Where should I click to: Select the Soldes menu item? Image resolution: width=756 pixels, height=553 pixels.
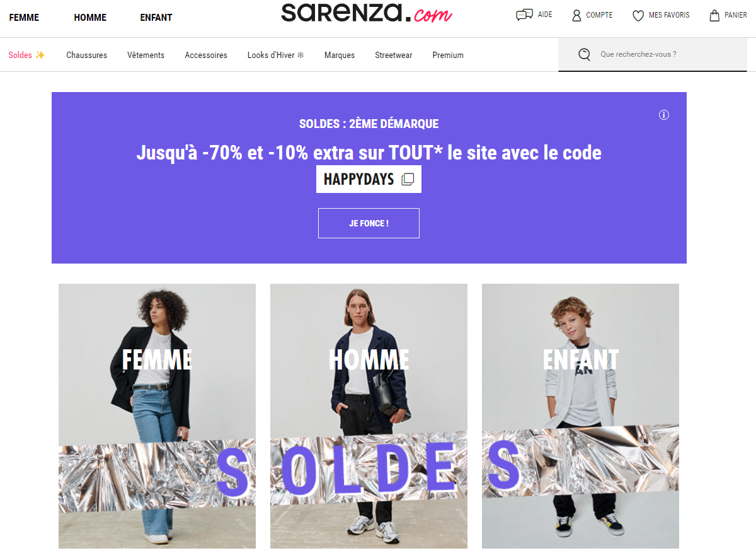[x=26, y=55]
